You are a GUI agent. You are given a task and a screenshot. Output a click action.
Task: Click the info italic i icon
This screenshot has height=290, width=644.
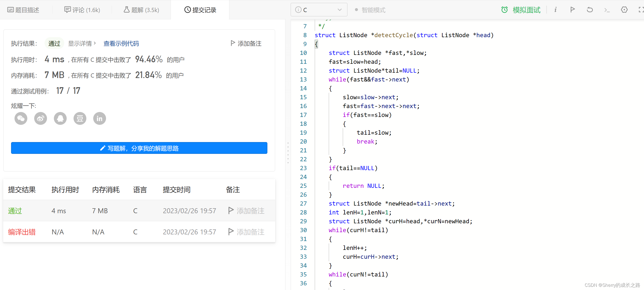pos(555,10)
